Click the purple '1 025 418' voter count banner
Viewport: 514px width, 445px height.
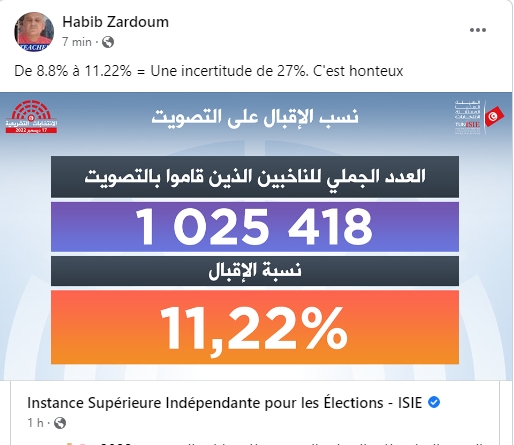(255, 226)
